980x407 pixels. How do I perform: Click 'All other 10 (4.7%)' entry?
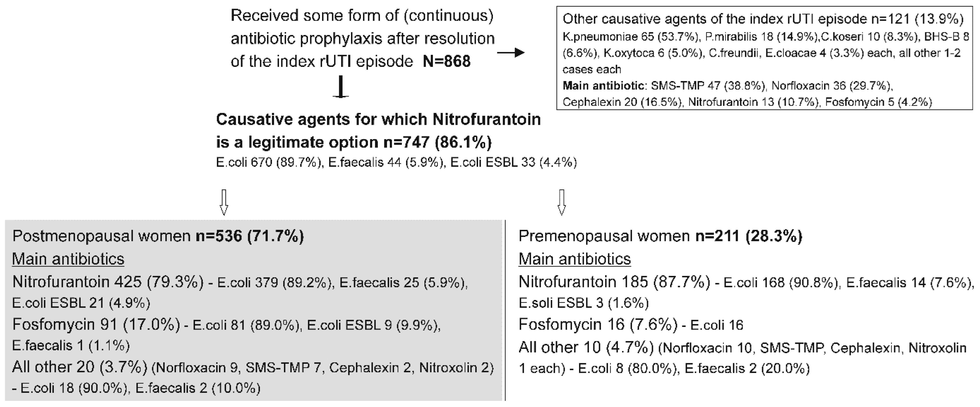(586, 347)
